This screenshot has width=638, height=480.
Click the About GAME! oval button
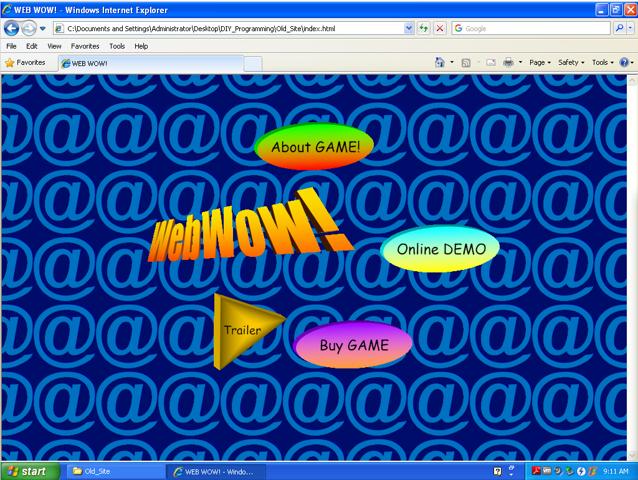314,146
